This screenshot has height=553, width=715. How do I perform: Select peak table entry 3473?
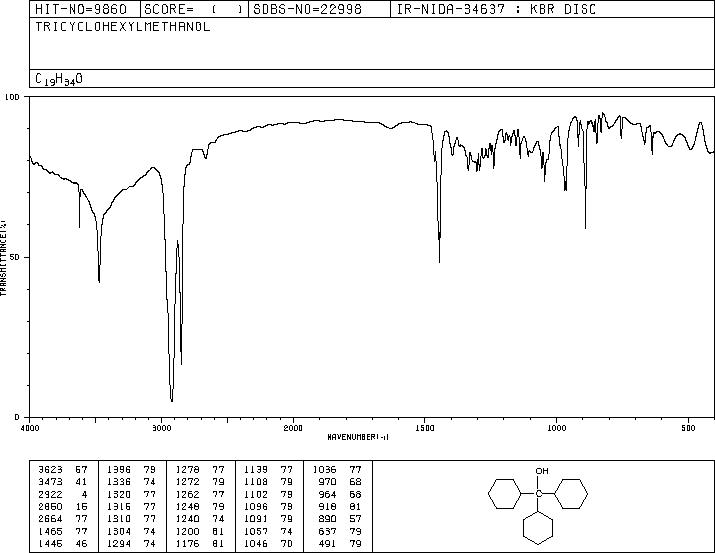coord(62,482)
